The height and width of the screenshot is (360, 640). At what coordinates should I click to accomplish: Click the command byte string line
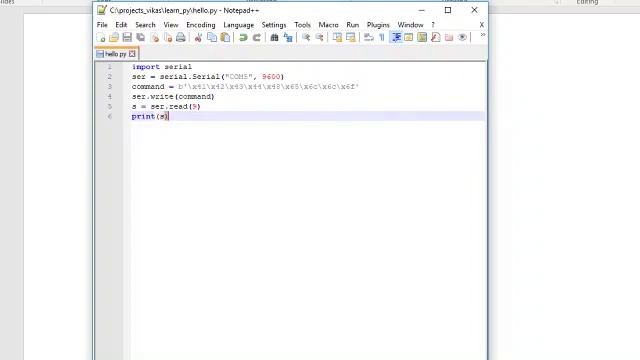[245, 87]
